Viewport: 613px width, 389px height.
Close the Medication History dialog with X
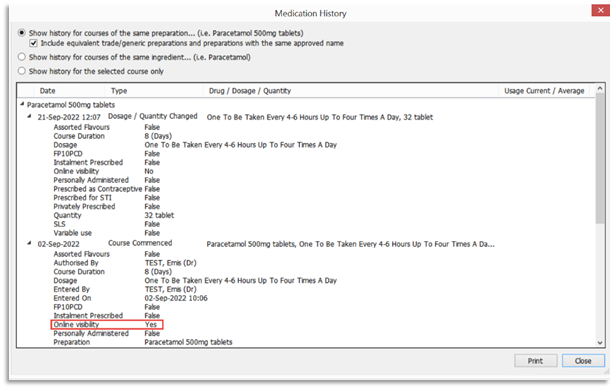point(601,11)
